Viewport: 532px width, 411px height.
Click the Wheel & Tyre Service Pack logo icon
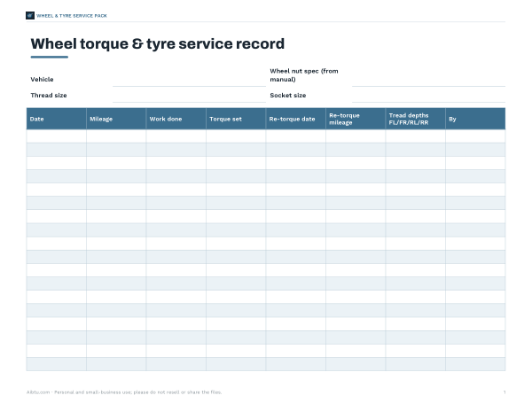(x=30, y=16)
